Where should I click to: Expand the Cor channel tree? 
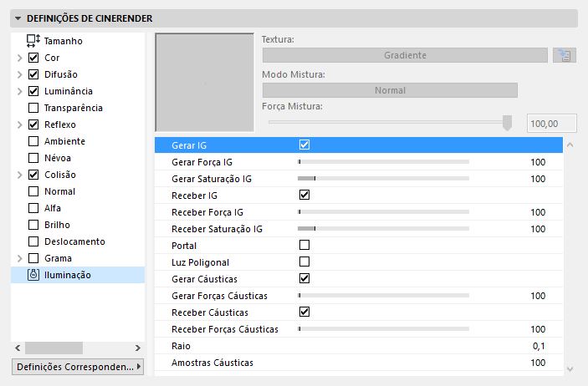click(x=19, y=58)
